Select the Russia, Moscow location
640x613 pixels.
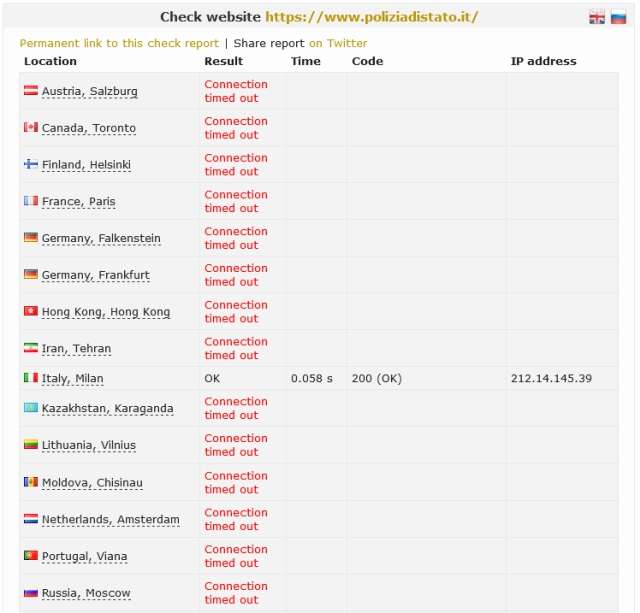(x=86, y=593)
